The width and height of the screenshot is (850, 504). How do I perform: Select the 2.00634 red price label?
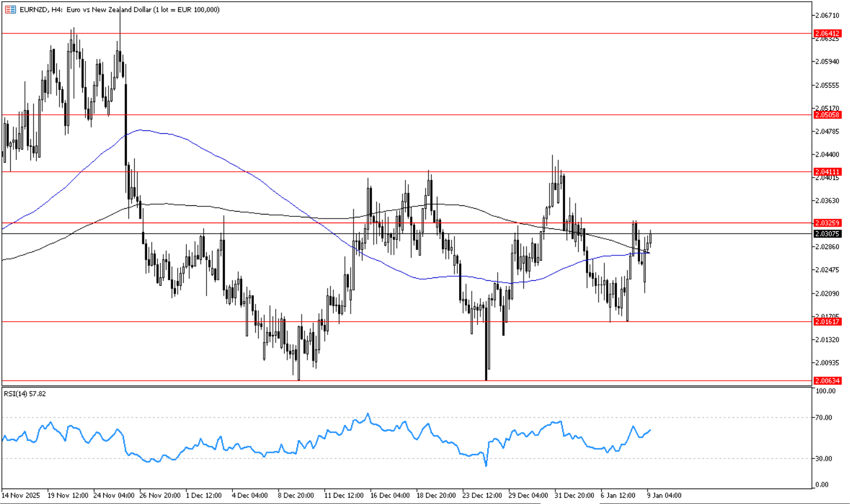click(827, 381)
